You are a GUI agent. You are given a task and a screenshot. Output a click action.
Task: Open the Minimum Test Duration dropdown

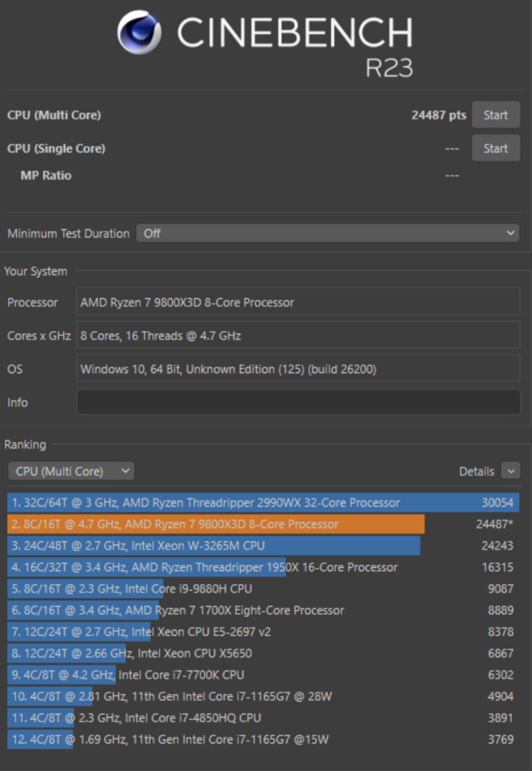[328, 233]
